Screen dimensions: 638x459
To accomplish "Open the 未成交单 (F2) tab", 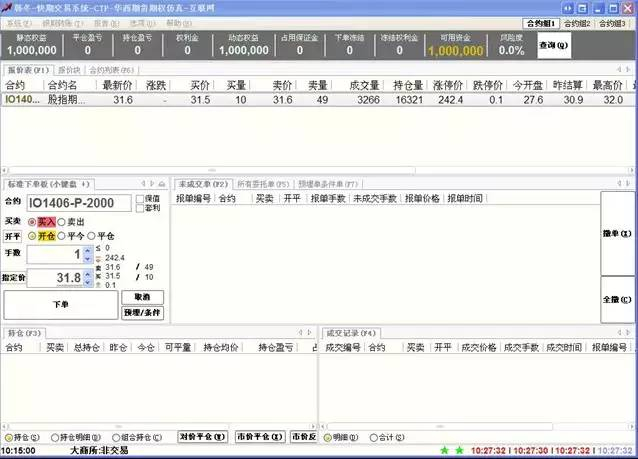I will pyautogui.click(x=203, y=184).
